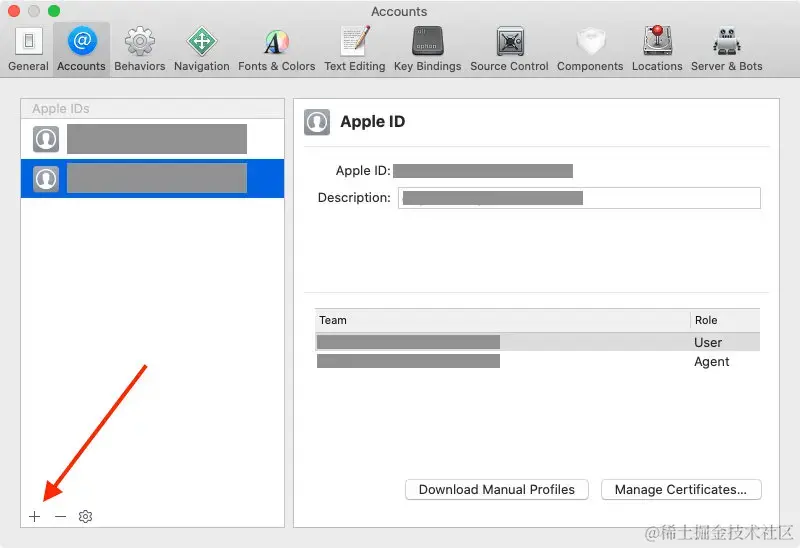The width and height of the screenshot is (800, 548).
Task: Switch to Navigation preferences
Action: [202, 49]
